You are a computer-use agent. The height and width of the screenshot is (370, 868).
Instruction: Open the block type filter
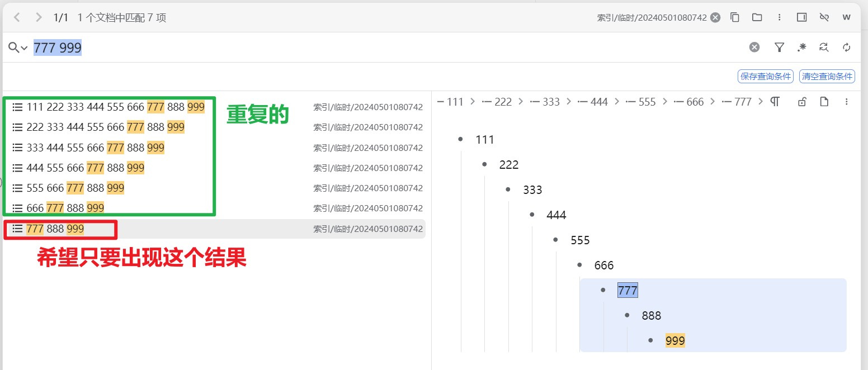coord(779,48)
